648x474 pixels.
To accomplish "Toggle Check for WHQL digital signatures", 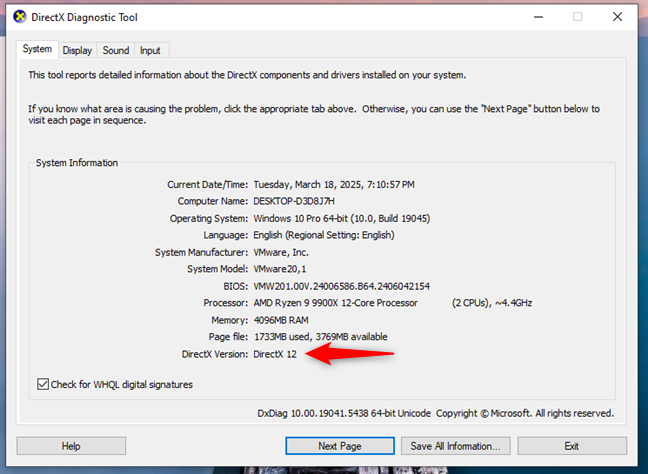I will [115, 384].
